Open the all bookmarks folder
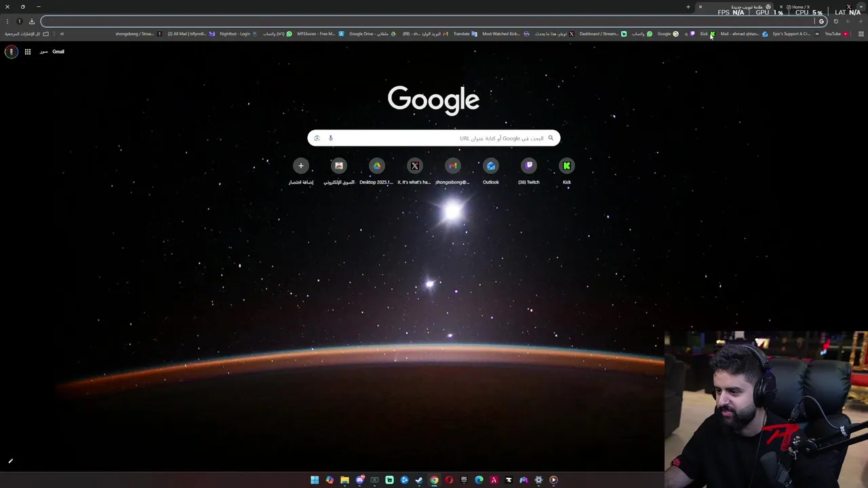This screenshot has height=488, width=868. [27, 34]
